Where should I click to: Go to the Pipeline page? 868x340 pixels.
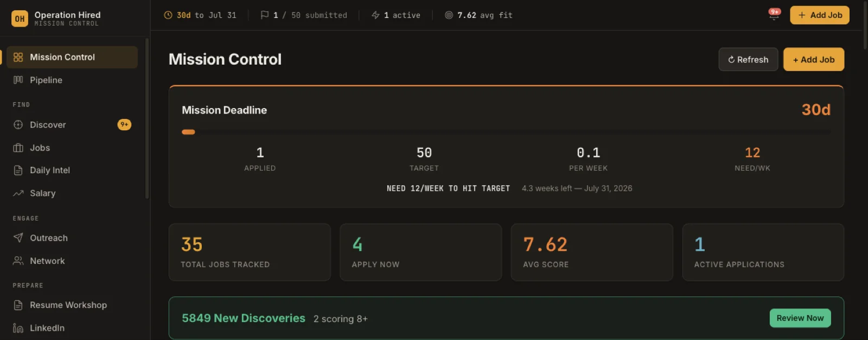coord(72,80)
